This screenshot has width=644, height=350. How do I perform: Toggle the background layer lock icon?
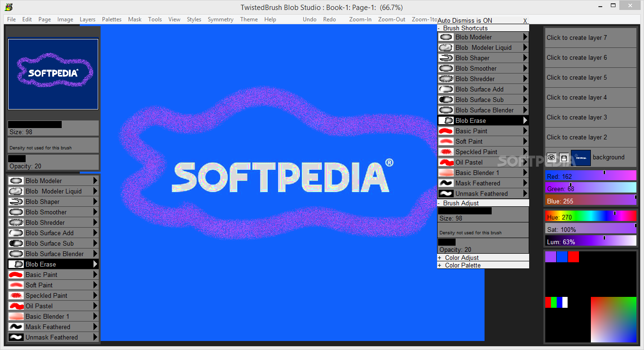pos(563,157)
